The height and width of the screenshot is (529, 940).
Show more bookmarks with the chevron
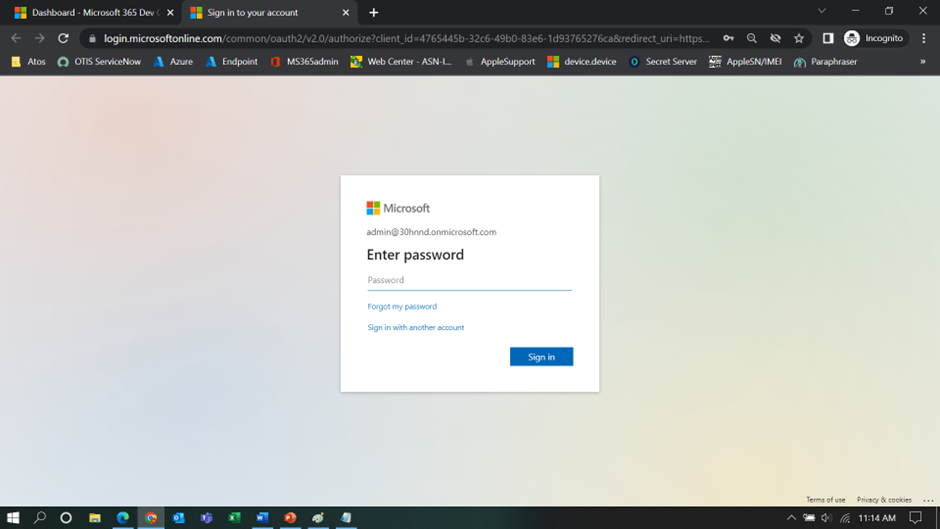tap(923, 62)
